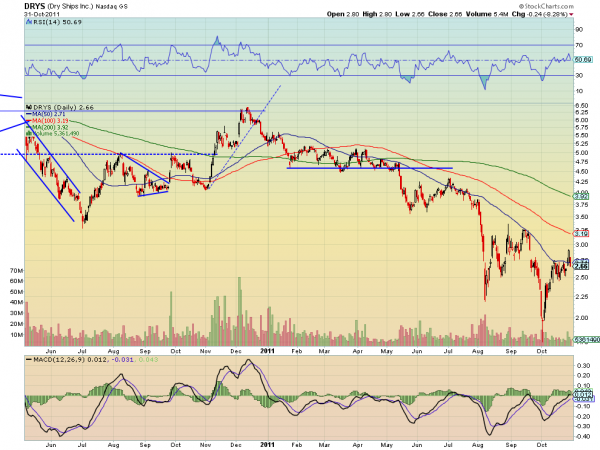Click the 'Dec' label on price panel axis
This screenshot has height=450, width=600.
tap(236, 351)
